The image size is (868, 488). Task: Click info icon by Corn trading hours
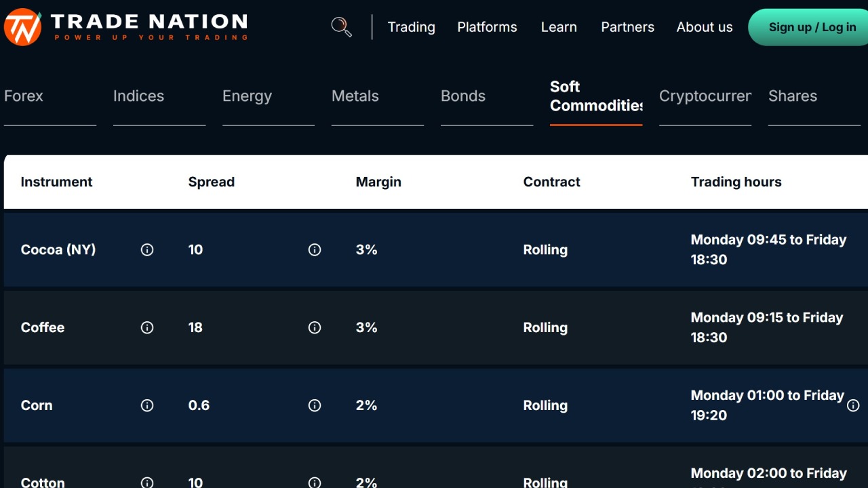[853, 405]
